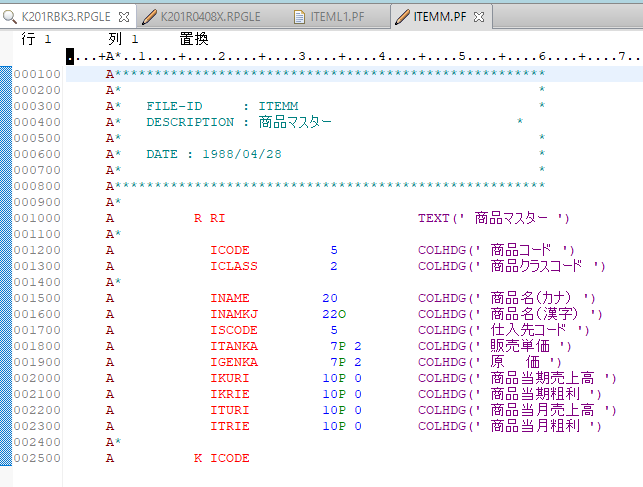Click line number 000300

point(37,106)
